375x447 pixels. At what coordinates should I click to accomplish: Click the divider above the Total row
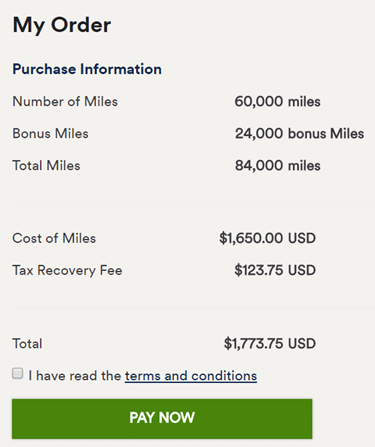pyautogui.click(x=193, y=308)
